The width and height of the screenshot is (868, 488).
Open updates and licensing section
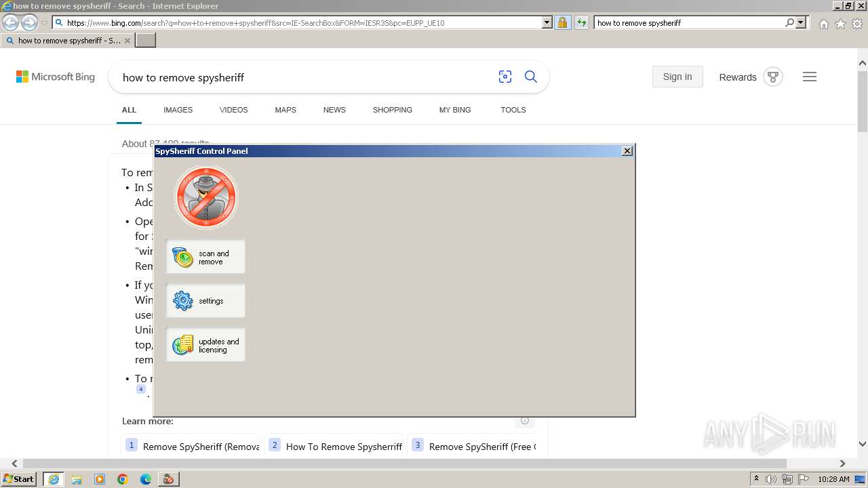[x=205, y=345]
